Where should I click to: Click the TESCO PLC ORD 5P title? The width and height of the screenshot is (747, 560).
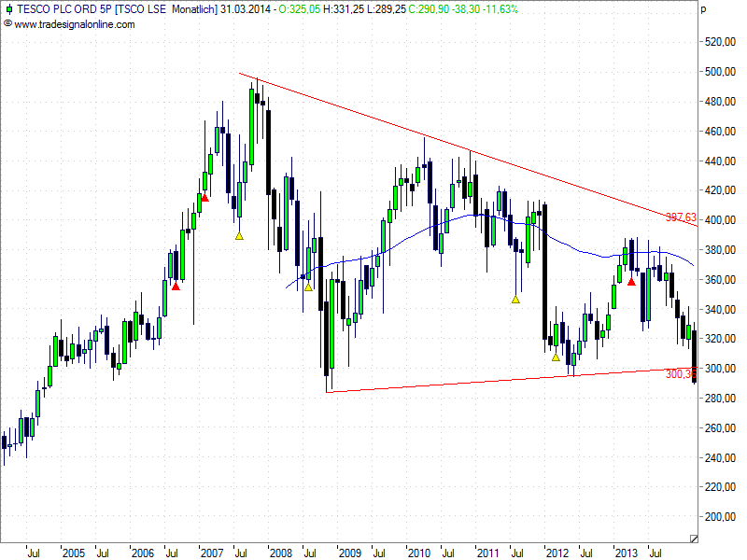(61, 9)
